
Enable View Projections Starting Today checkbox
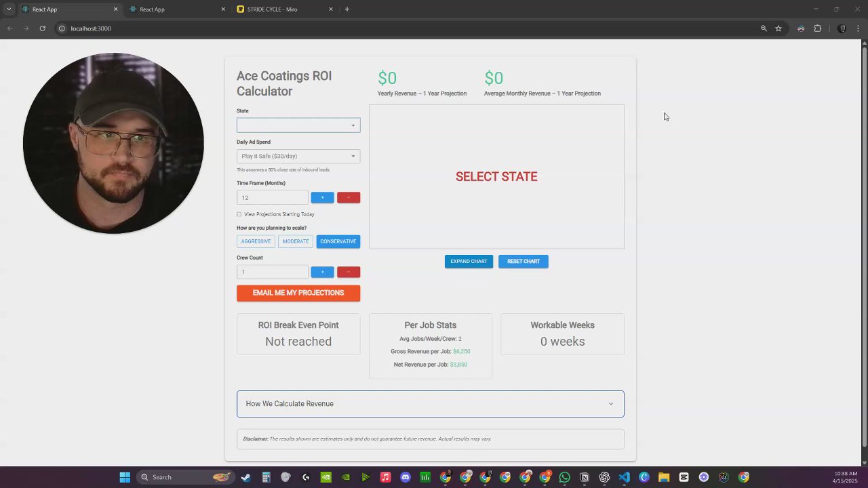click(x=239, y=214)
